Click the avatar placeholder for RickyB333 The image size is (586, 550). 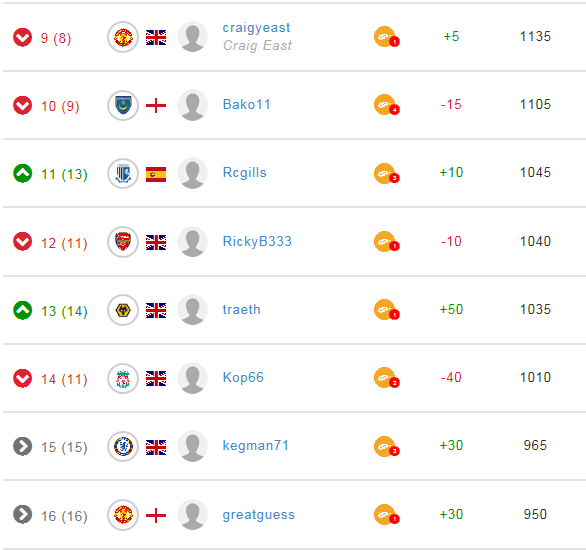pyautogui.click(x=192, y=242)
